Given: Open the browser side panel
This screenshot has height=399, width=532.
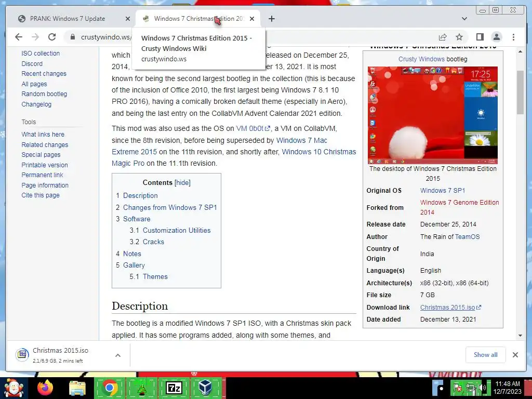Looking at the screenshot, I should point(480,37).
